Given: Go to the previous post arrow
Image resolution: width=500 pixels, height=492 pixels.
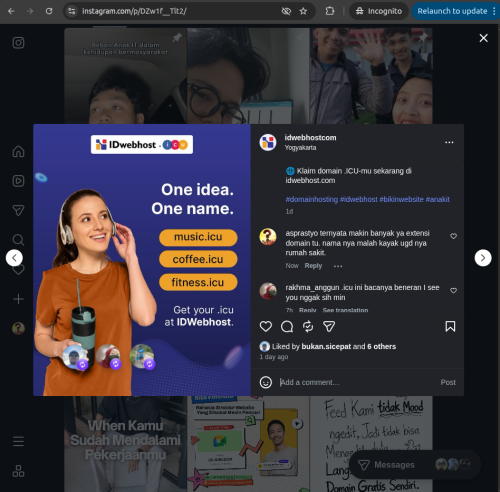Looking at the screenshot, I should coord(14,258).
